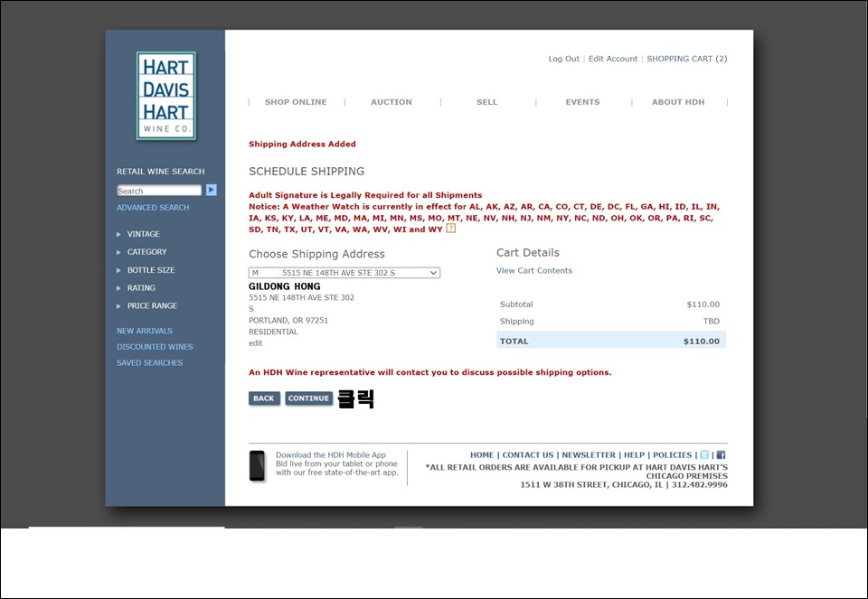Open NEW ARRIVALS link
868x599 pixels.
point(145,331)
